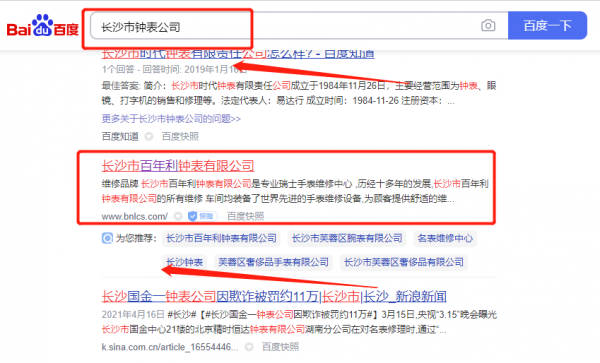Select recommended 芙蓉区奢侈品手表有限公司 chip
Image resolution: width=600 pixels, height=363 pixels.
coord(273,262)
